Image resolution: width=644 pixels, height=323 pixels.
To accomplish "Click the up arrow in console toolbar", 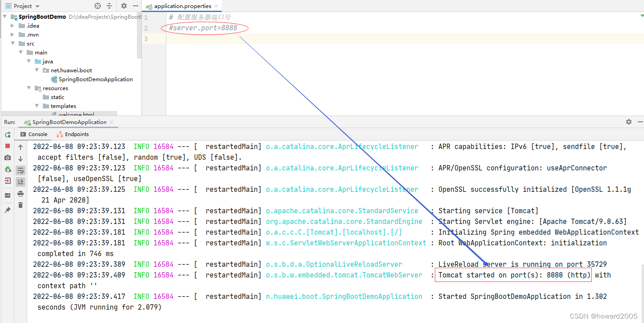I will (21, 147).
